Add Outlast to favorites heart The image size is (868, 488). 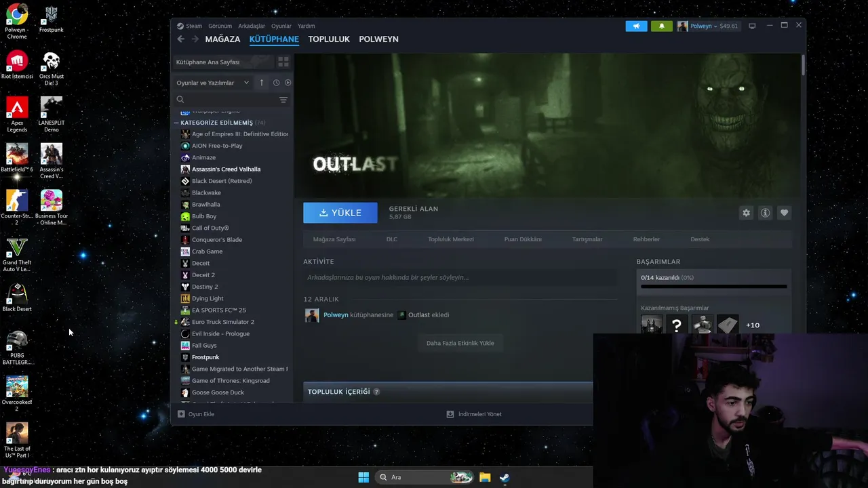click(x=784, y=213)
